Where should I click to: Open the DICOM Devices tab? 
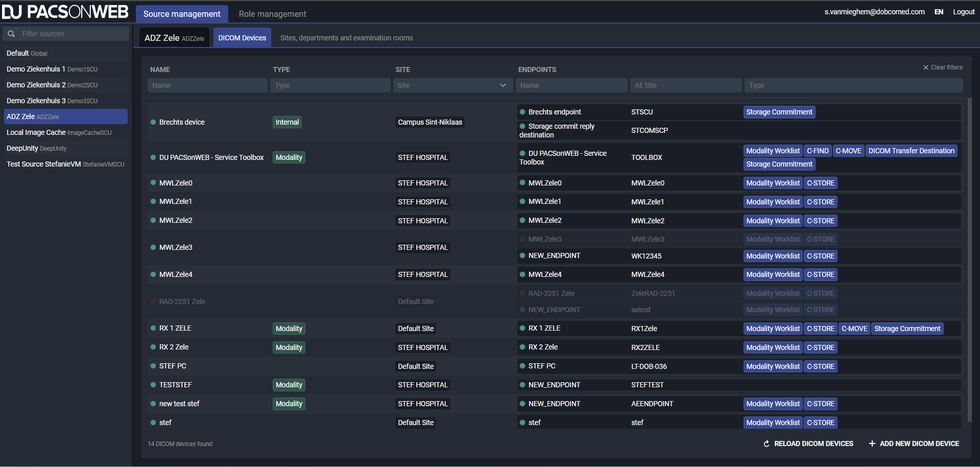pyautogui.click(x=242, y=38)
